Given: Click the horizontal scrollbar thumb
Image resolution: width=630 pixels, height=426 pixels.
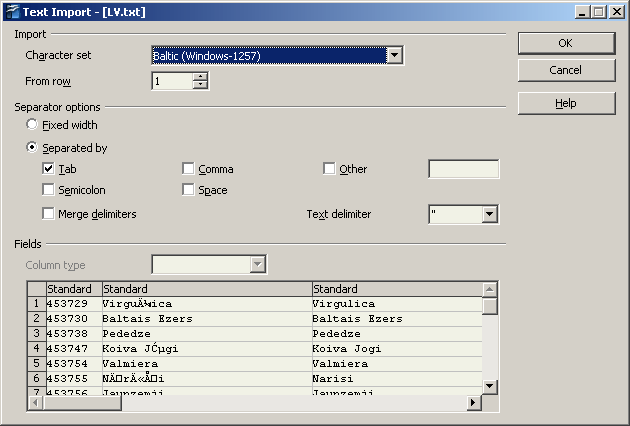Looking at the screenshot, I should coord(82,402).
